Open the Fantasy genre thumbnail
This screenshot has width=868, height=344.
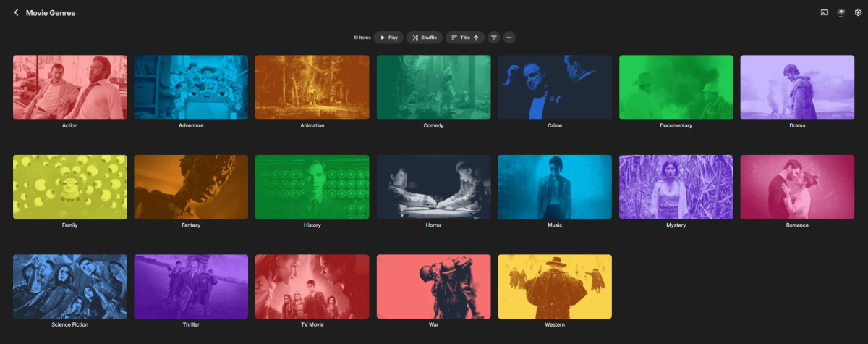pyautogui.click(x=191, y=187)
